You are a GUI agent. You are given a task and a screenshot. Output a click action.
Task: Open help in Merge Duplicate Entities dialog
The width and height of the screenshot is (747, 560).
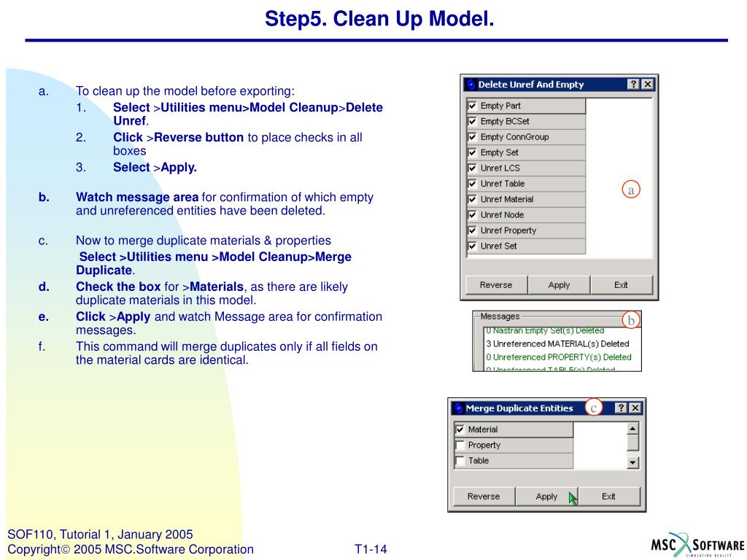[621, 408]
